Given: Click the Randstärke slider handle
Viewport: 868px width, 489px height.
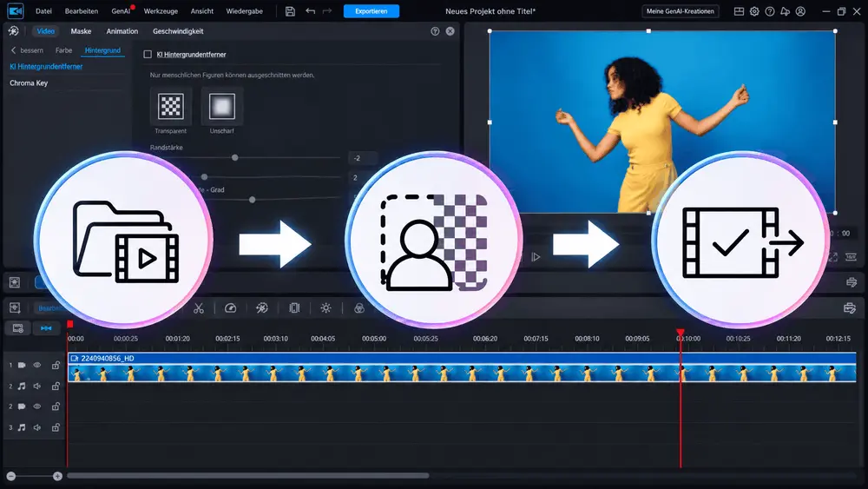Looking at the screenshot, I should [x=234, y=158].
